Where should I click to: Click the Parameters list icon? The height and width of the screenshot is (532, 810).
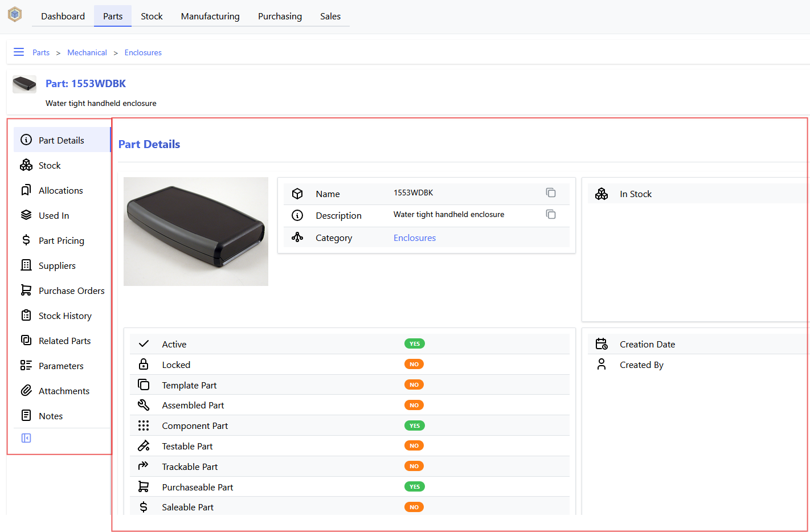(26, 365)
